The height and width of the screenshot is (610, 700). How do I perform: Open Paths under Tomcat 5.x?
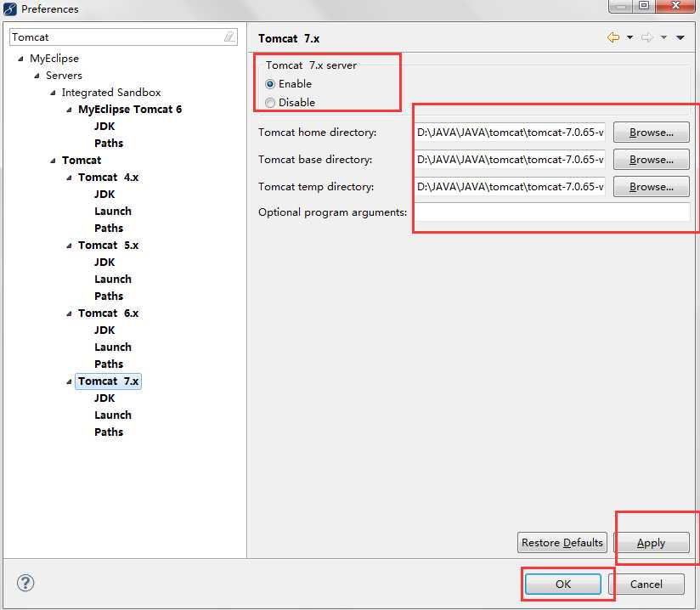[x=109, y=296]
